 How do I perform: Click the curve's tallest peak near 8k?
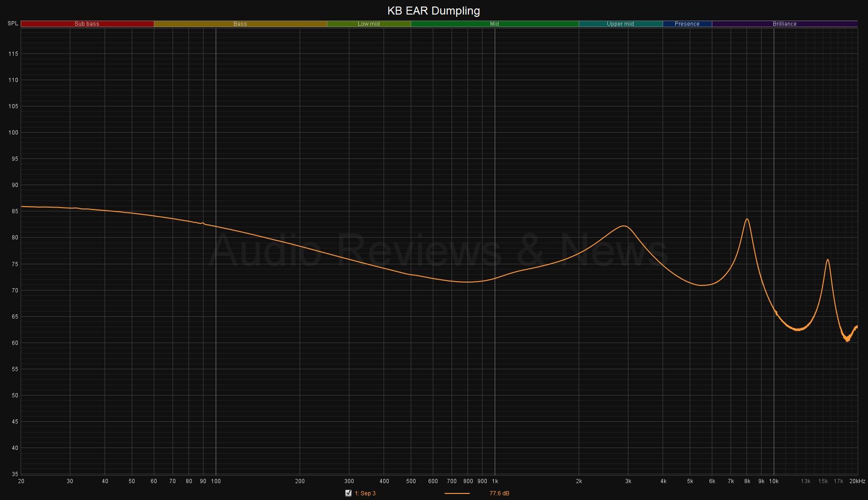tap(747, 219)
